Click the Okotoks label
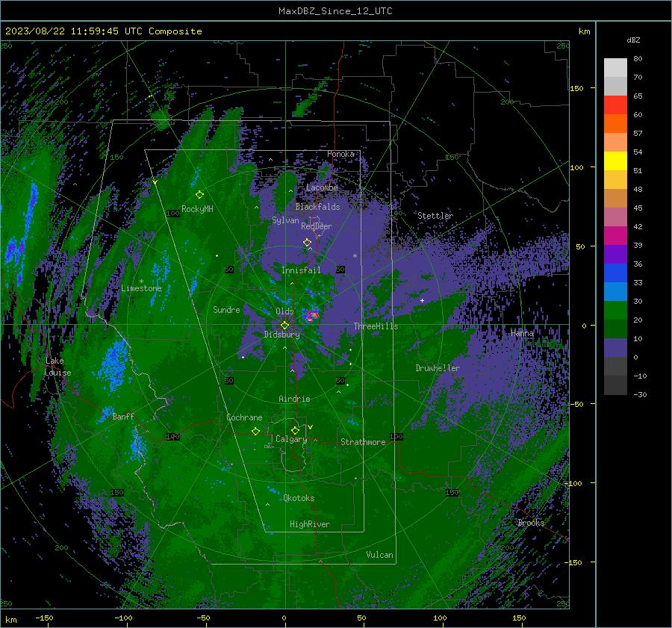The height and width of the screenshot is (628, 672). coord(299,498)
